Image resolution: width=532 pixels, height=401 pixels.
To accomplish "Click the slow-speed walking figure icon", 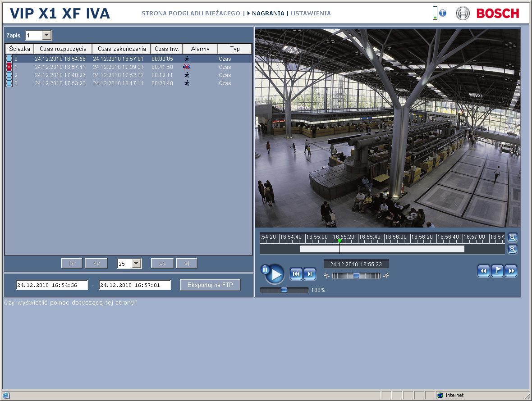I will 327,276.
